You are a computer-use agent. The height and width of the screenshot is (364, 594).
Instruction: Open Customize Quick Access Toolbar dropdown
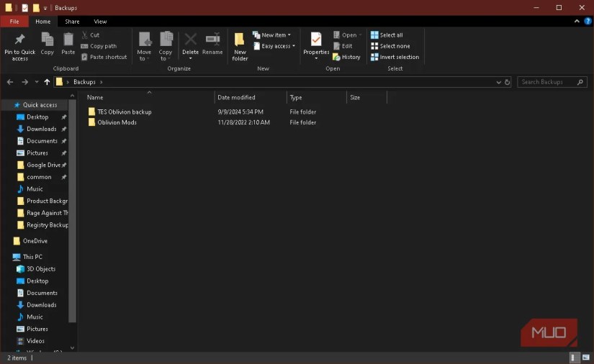pyautogui.click(x=45, y=8)
